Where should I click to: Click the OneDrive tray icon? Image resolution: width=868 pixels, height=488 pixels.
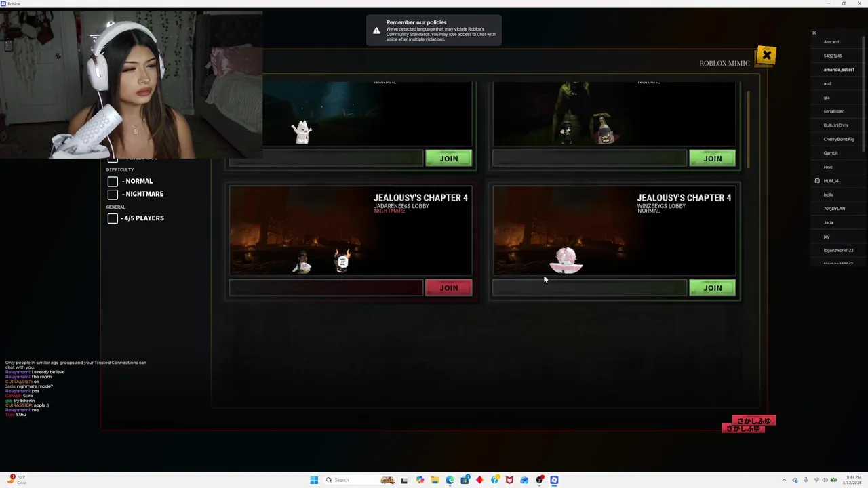tap(795, 480)
